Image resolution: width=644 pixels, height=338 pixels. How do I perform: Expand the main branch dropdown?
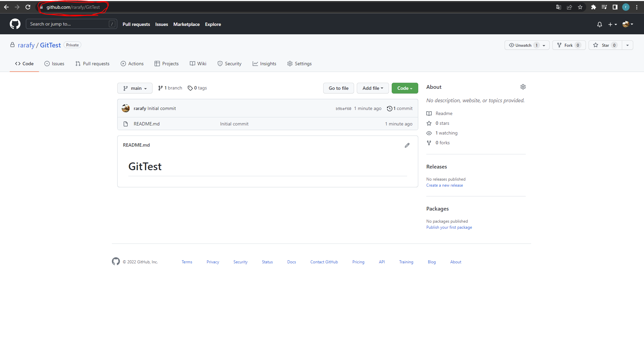[x=135, y=88]
